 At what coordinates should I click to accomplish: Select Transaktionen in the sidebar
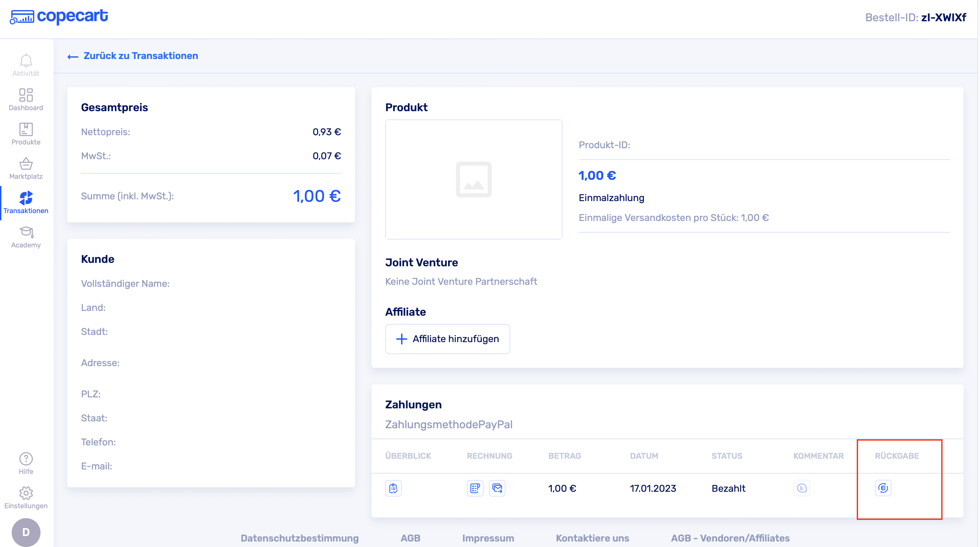coord(26,202)
